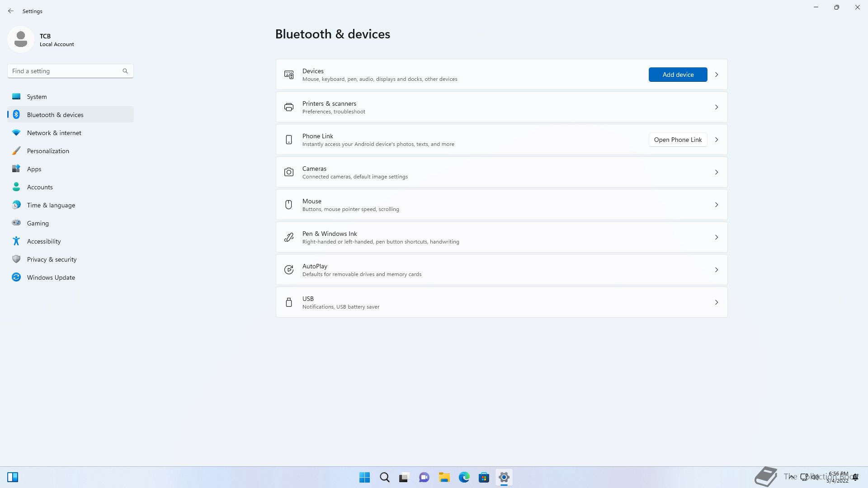Click the System monitor icon in sidebar

click(16, 96)
